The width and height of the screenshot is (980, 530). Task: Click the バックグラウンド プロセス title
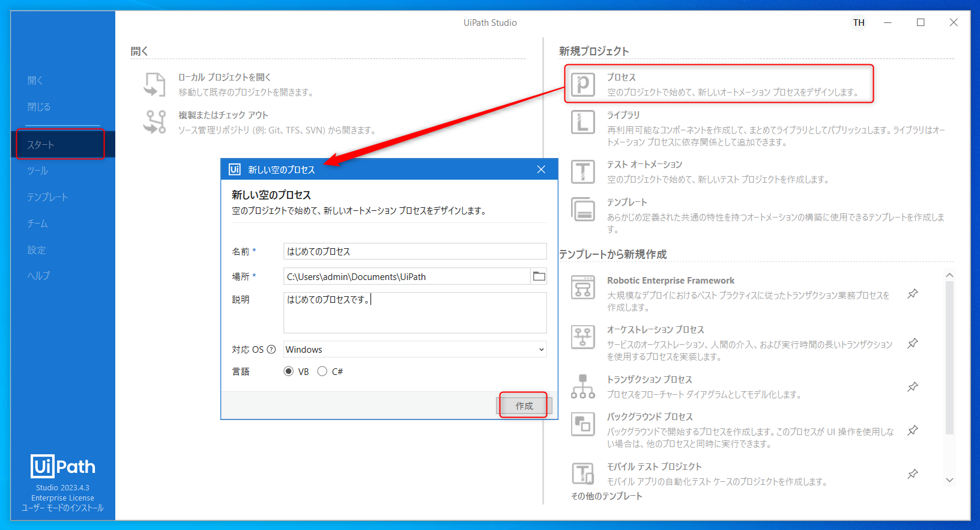click(x=650, y=416)
